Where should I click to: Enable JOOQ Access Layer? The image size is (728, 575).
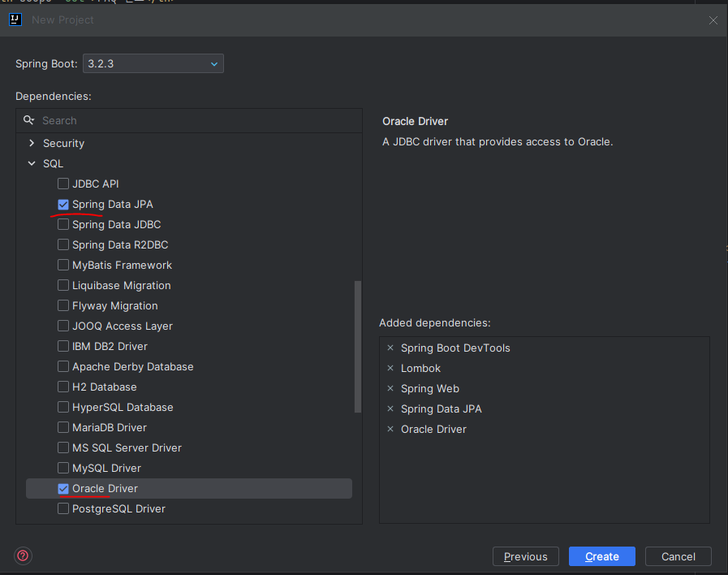[63, 326]
